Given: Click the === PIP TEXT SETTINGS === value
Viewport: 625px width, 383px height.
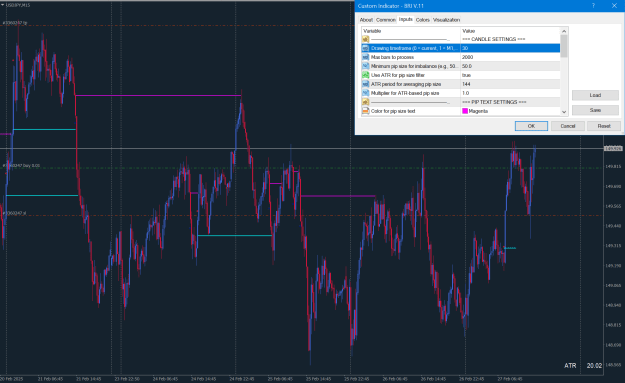Looking at the screenshot, I should pyautogui.click(x=494, y=102).
